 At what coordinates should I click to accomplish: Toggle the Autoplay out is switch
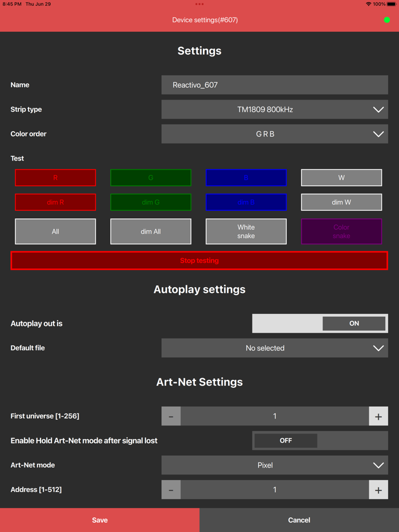(320, 324)
